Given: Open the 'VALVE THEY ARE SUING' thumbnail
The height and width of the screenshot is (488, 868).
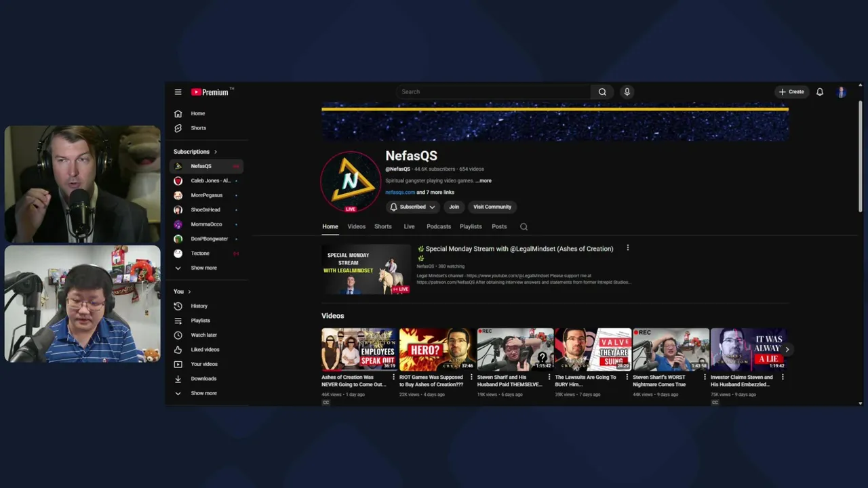Looking at the screenshot, I should 593,349.
